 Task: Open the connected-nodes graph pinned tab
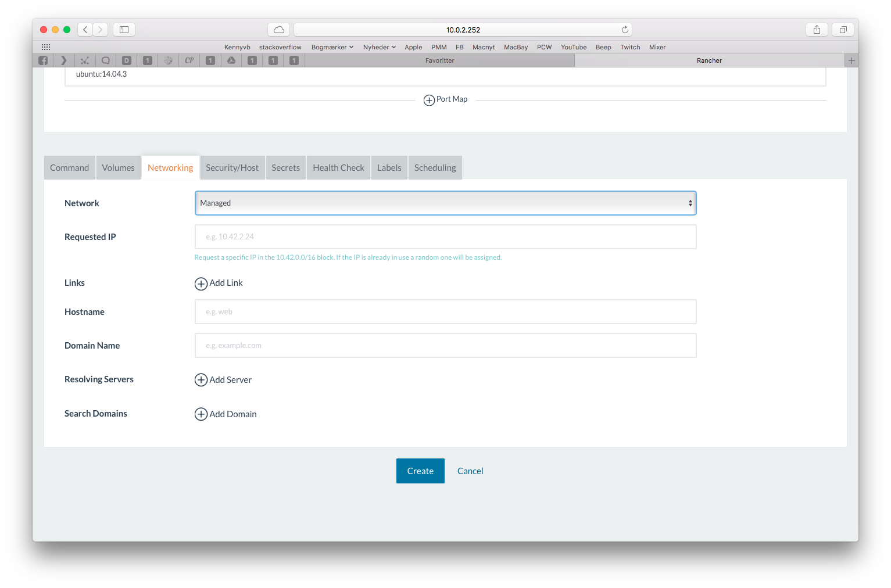(85, 60)
